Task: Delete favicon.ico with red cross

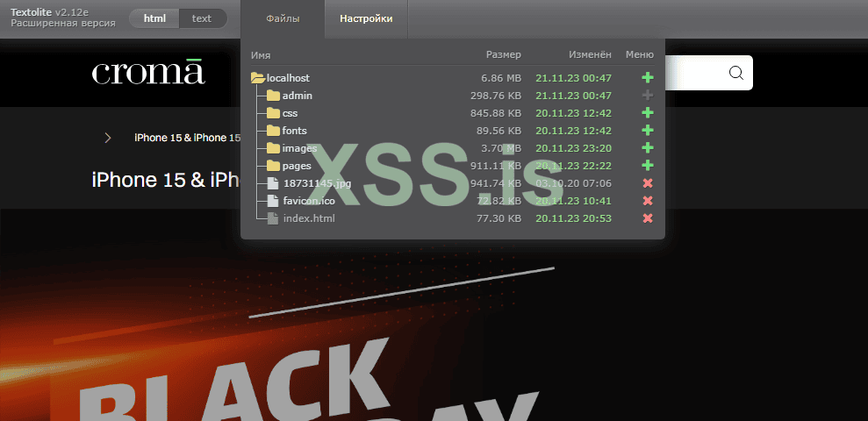Action: (648, 201)
